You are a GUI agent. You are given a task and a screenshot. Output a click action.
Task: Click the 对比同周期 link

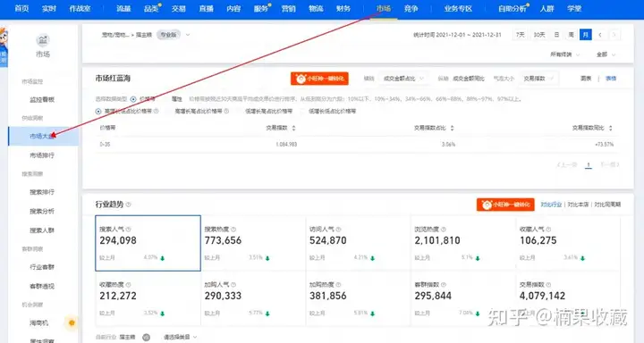point(607,205)
